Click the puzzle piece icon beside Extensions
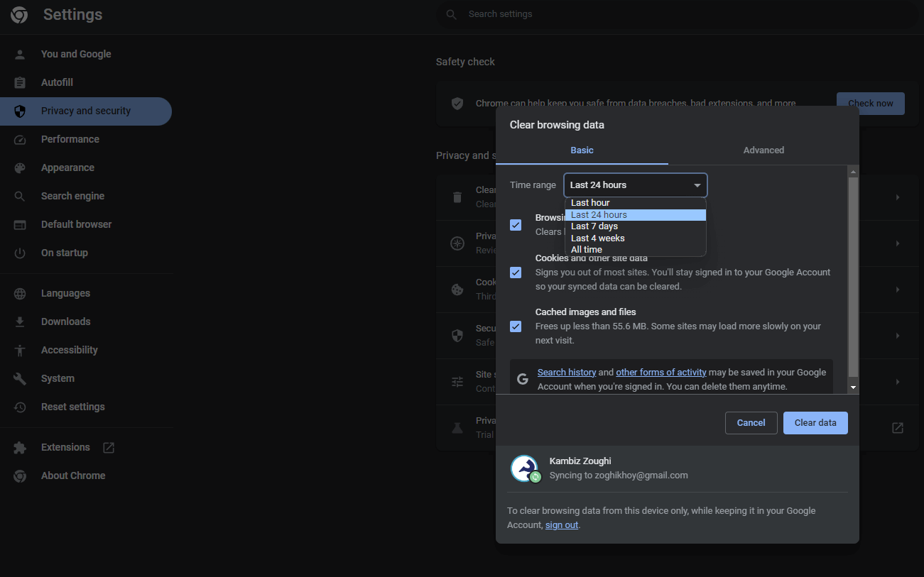The width and height of the screenshot is (924, 577). (x=20, y=447)
